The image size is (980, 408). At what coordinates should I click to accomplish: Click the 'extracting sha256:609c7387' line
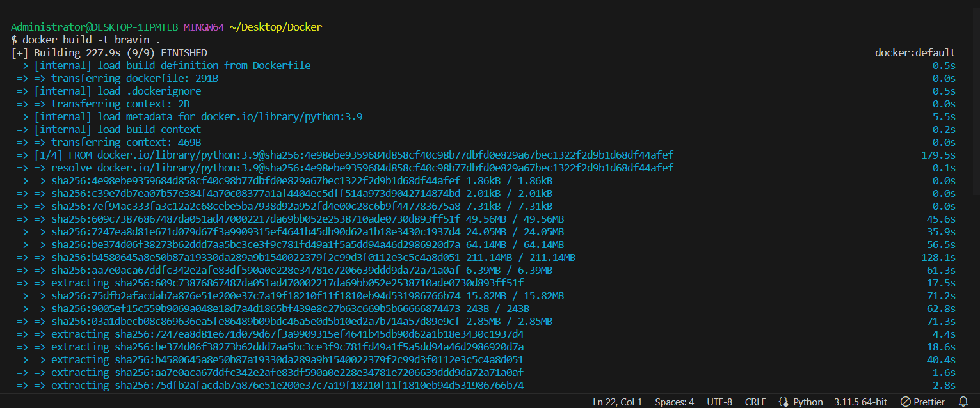pos(270,283)
